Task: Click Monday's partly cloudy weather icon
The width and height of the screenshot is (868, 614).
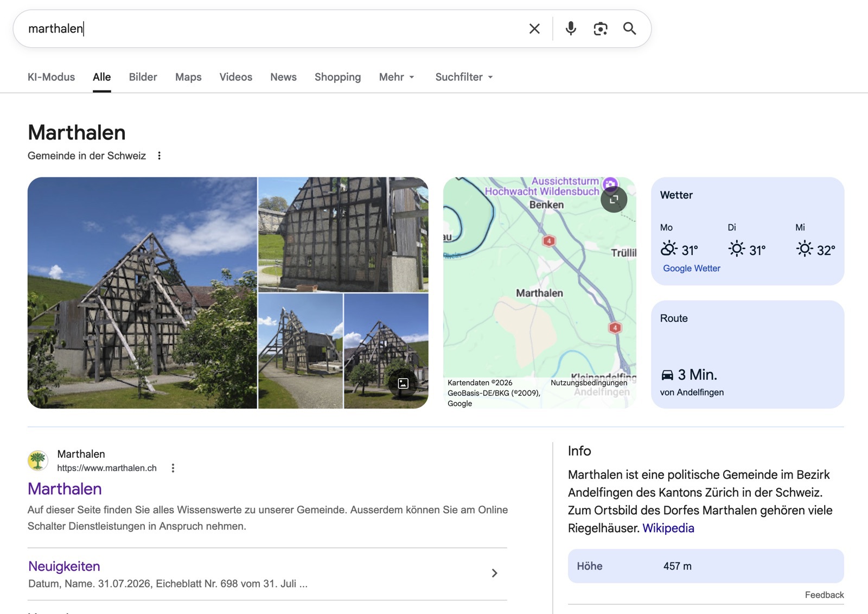Action: coord(668,249)
